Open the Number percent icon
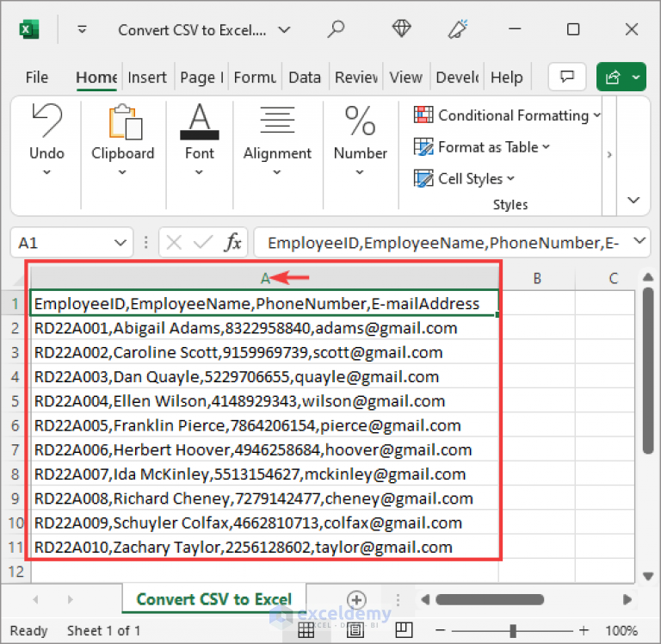The width and height of the screenshot is (661, 644). pos(360,121)
